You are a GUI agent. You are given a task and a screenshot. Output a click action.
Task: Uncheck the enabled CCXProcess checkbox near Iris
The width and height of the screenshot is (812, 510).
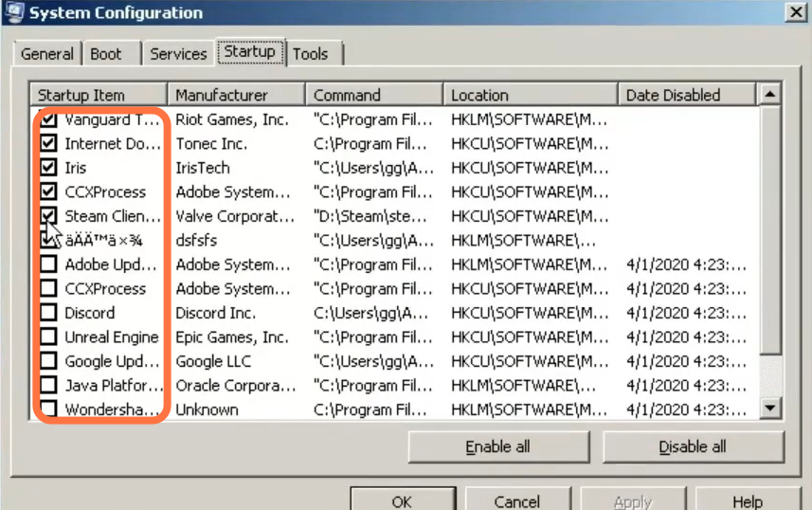pyautogui.click(x=48, y=191)
